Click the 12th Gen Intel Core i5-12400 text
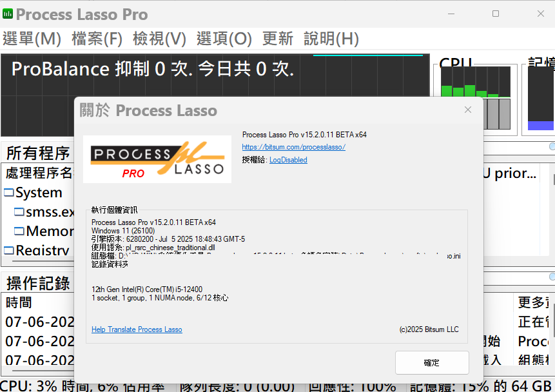555x392 pixels. point(147,289)
